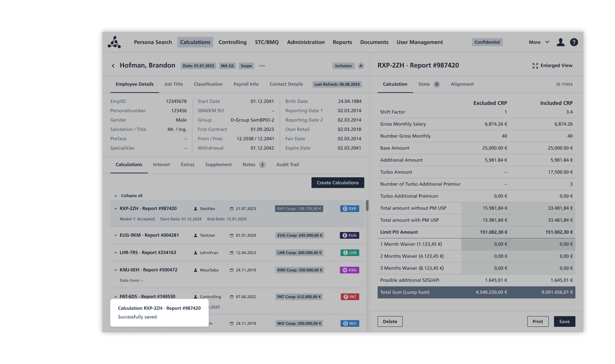Click the back arrow beside Hofman, Brandon

[113, 66]
